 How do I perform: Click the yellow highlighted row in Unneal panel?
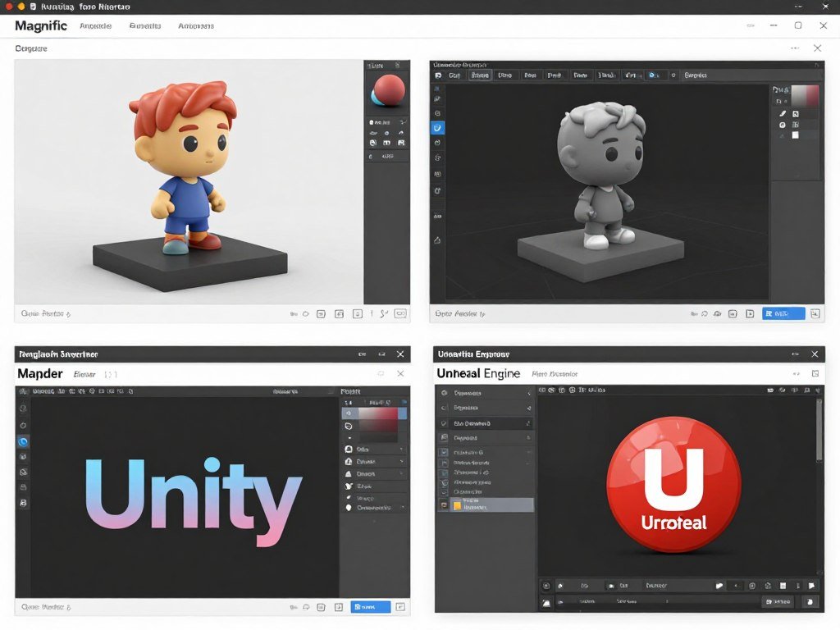[492, 504]
